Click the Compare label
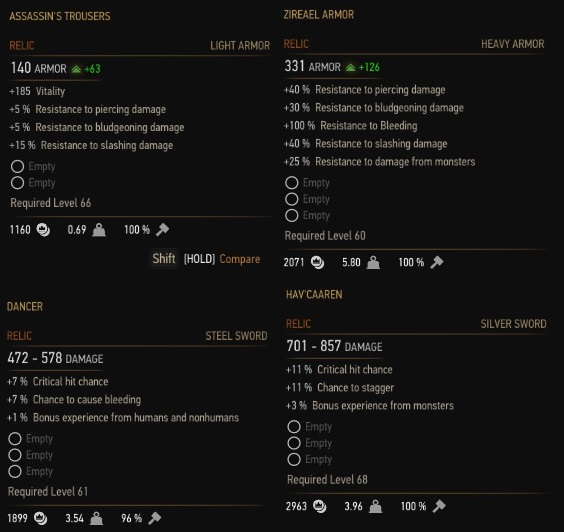The image size is (564, 532). pyautogui.click(x=240, y=259)
